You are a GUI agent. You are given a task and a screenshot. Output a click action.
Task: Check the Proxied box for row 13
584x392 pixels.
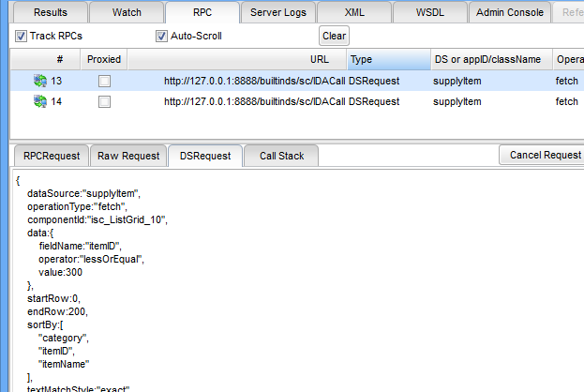click(x=104, y=82)
